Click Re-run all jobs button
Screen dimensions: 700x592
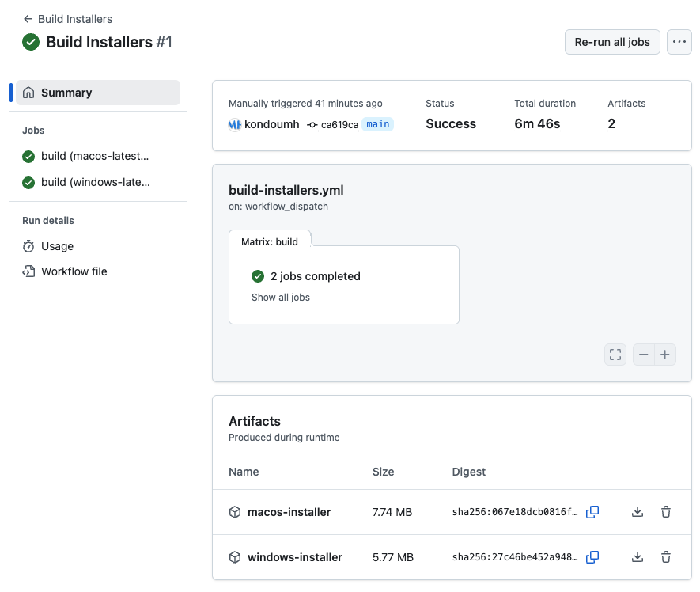612,42
